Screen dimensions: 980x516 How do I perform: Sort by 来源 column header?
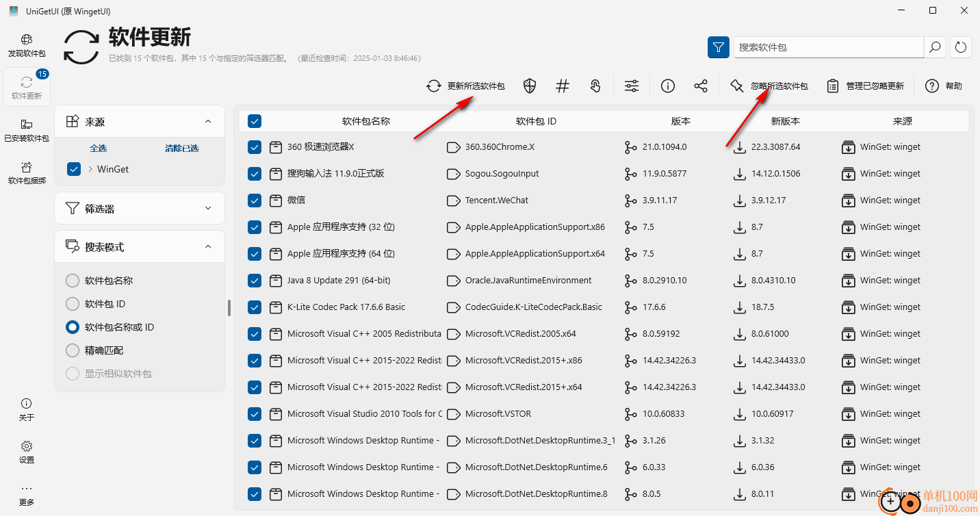[903, 121]
